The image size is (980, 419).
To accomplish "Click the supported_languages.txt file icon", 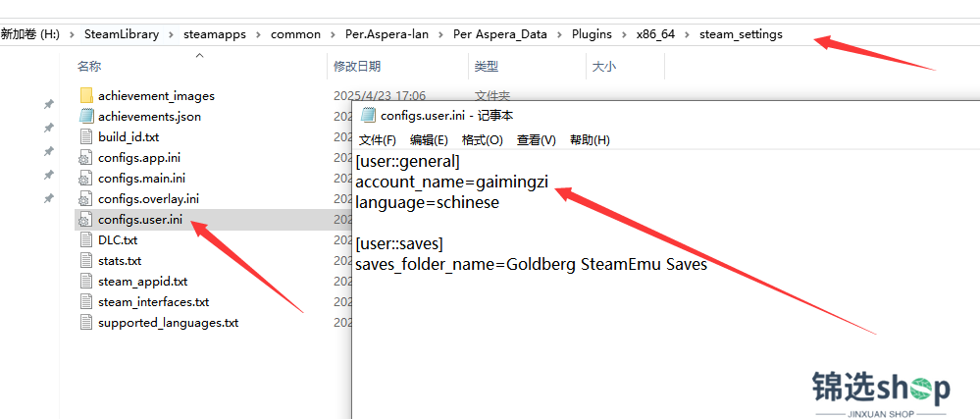I will click(86, 323).
